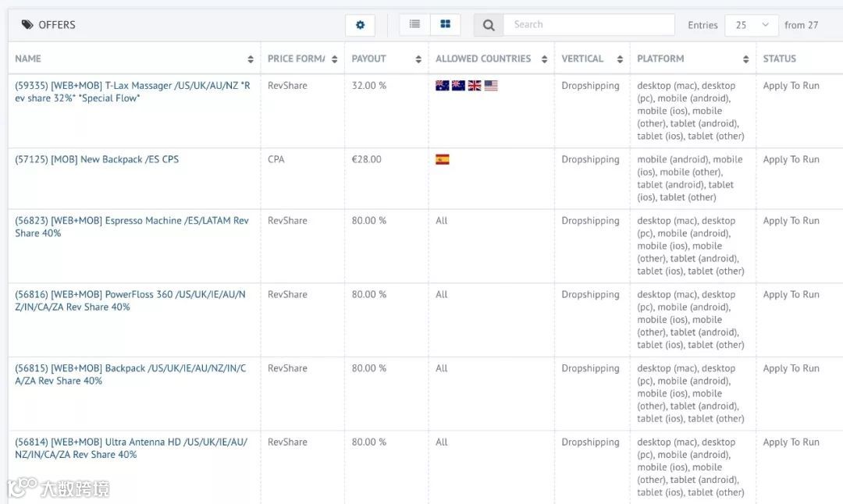Select the €28.00 payout cell

pos(367,160)
